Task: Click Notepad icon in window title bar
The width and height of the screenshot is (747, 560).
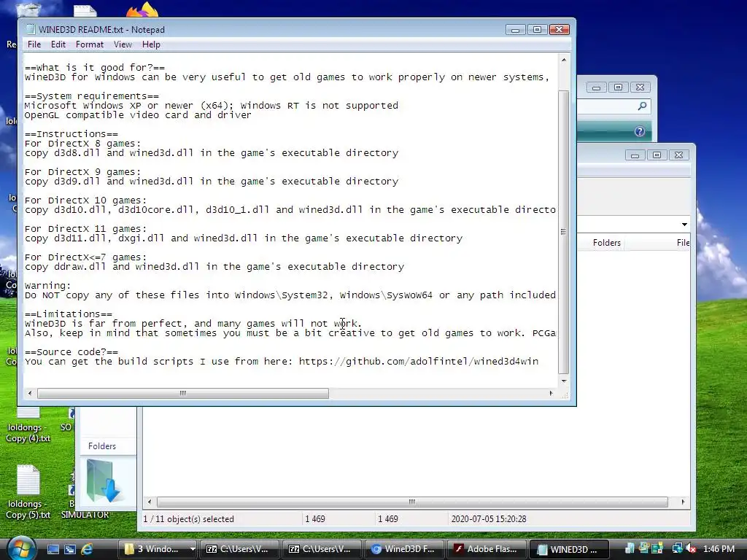Action: coord(30,29)
